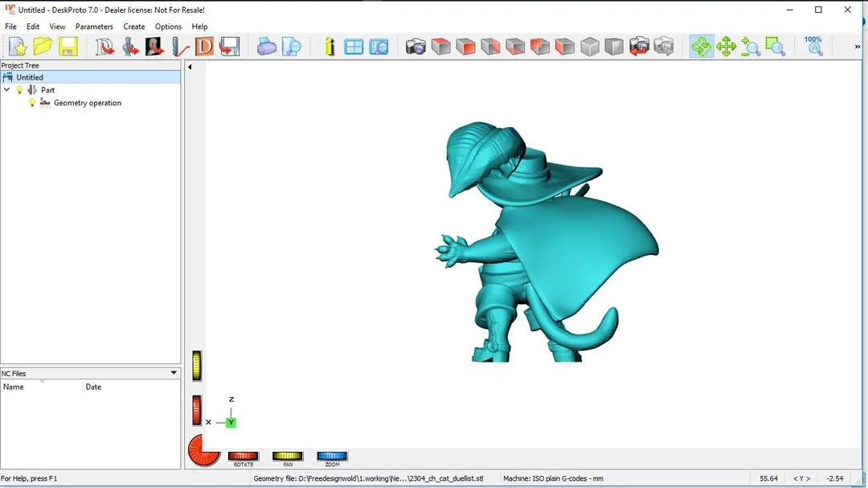The image size is (868, 488).
Task: Save the project with the yellow floppy icon
Action: 68,47
